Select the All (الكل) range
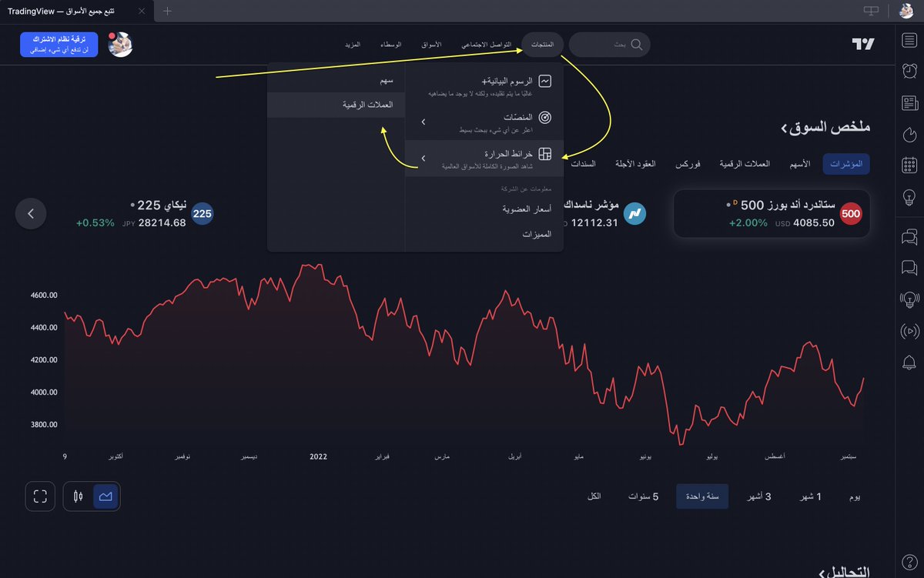This screenshot has height=578, width=924. pyautogui.click(x=594, y=496)
